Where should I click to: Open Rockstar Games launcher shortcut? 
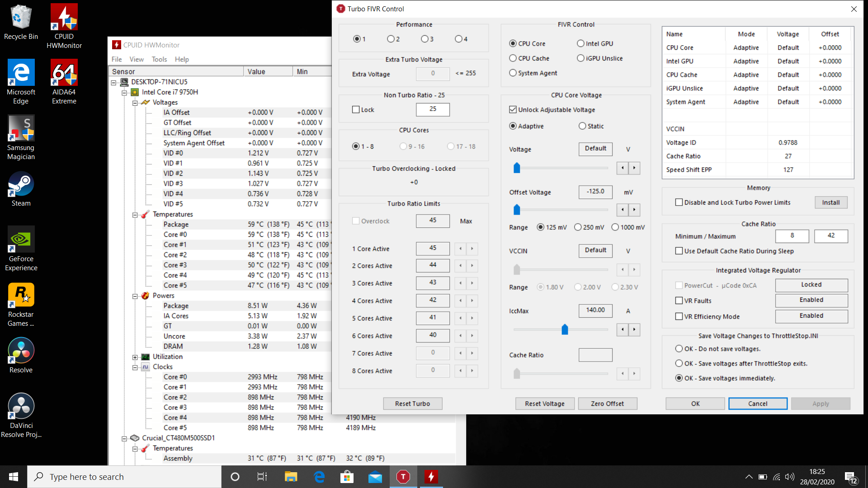point(21,304)
